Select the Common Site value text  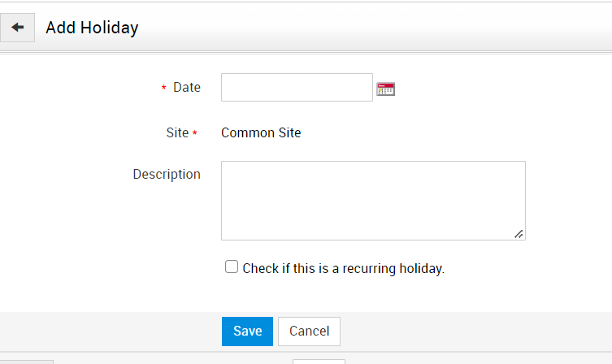click(x=261, y=132)
